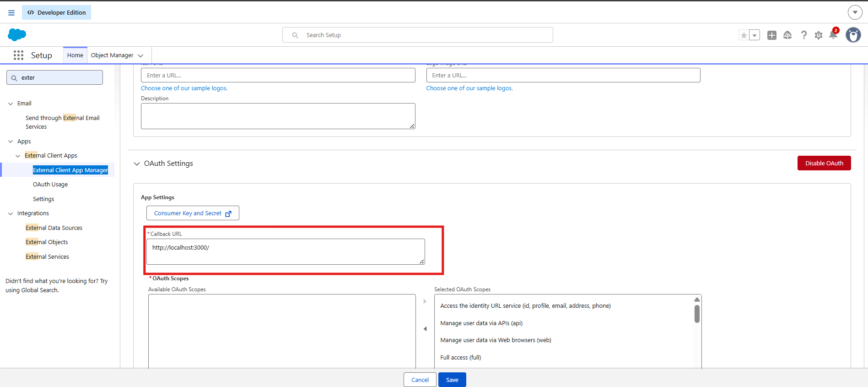
Task: Focus the Search Setup field
Action: [x=417, y=35]
